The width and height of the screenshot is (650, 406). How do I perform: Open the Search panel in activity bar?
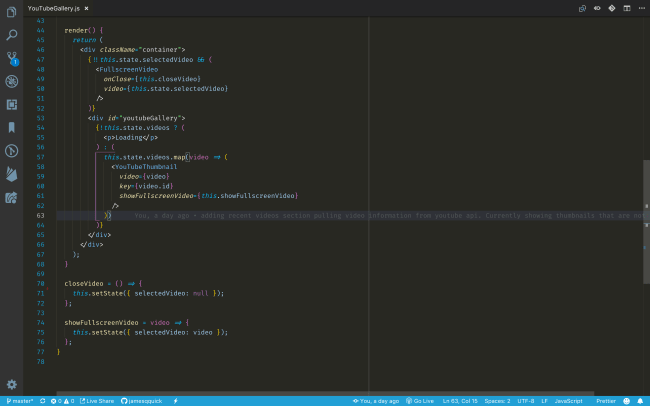12,35
